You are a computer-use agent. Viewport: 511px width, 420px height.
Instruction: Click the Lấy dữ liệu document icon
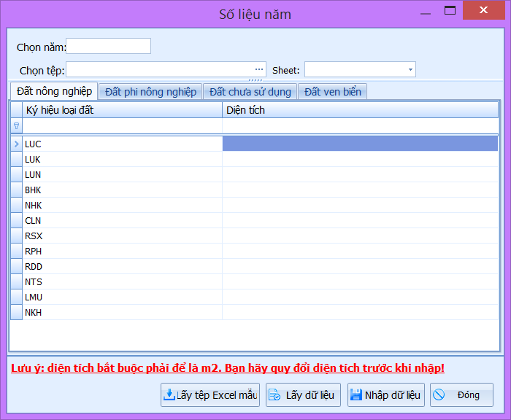[274, 395]
